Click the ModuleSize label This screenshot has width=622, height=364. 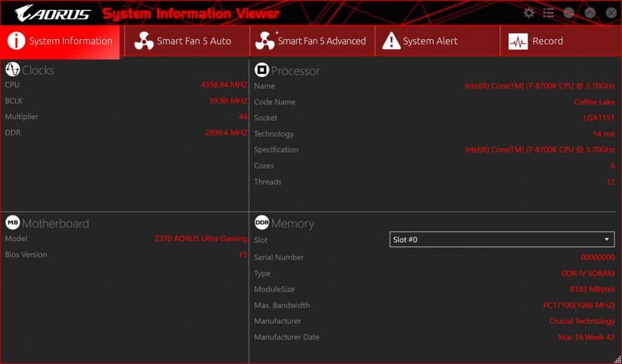pyautogui.click(x=274, y=289)
